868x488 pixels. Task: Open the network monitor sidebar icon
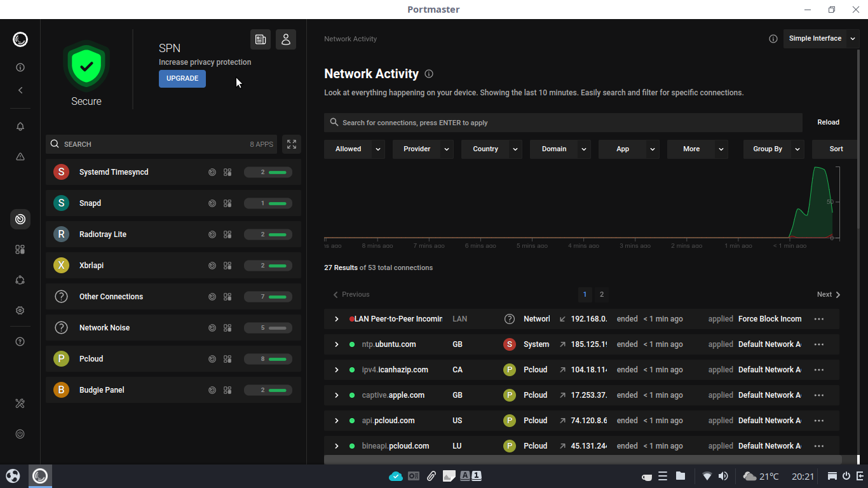(x=20, y=219)
